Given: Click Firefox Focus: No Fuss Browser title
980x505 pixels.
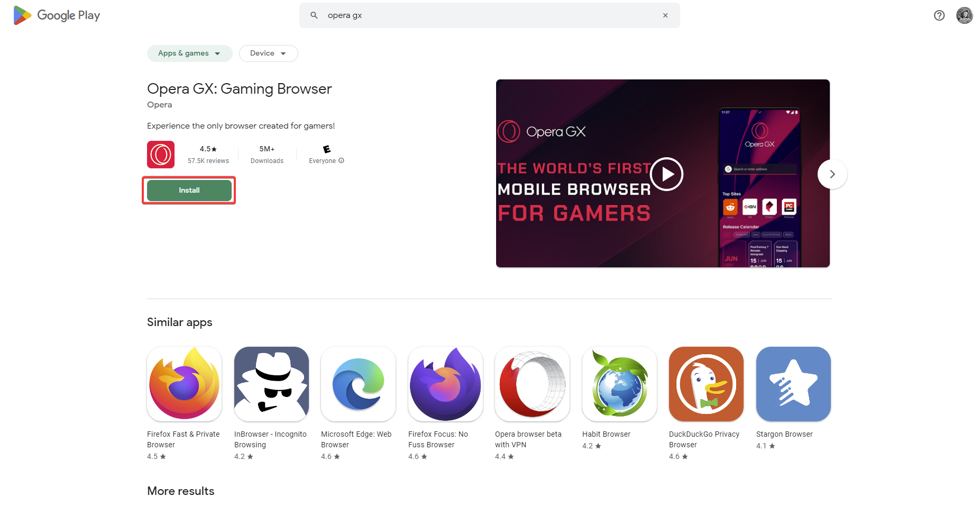Looking at the screenshot, I should point(438,439).
